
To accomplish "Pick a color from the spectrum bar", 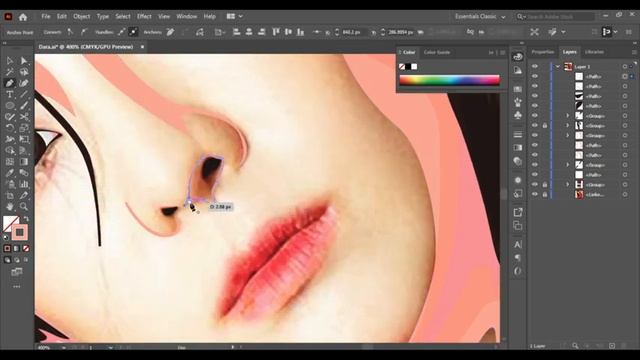I will tap(449, 80).
